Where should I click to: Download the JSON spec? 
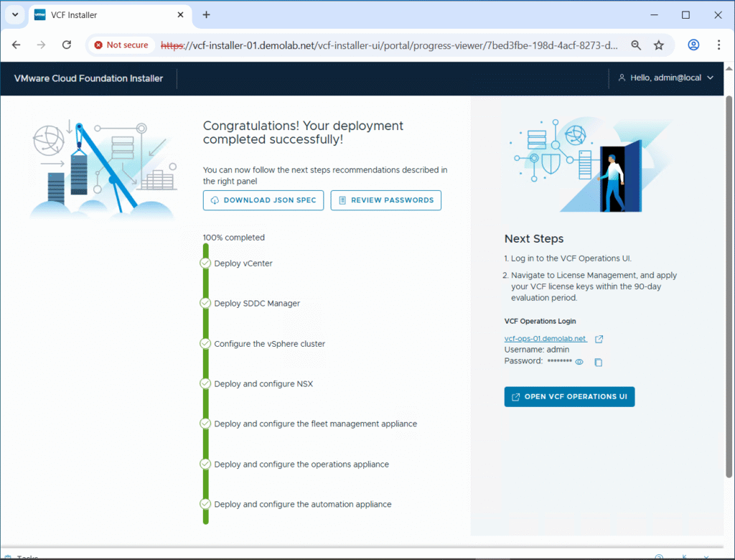click(x=263, y=200)
